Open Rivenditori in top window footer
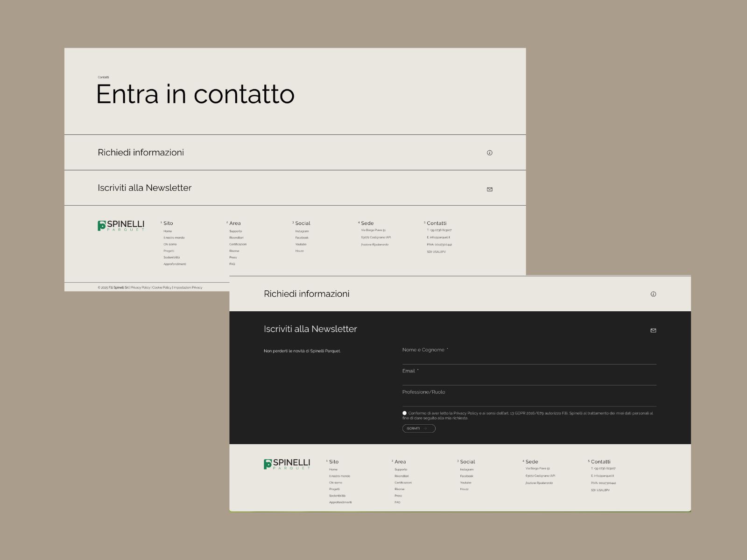The width and height of the screenshot is (747, 560). 236,238
